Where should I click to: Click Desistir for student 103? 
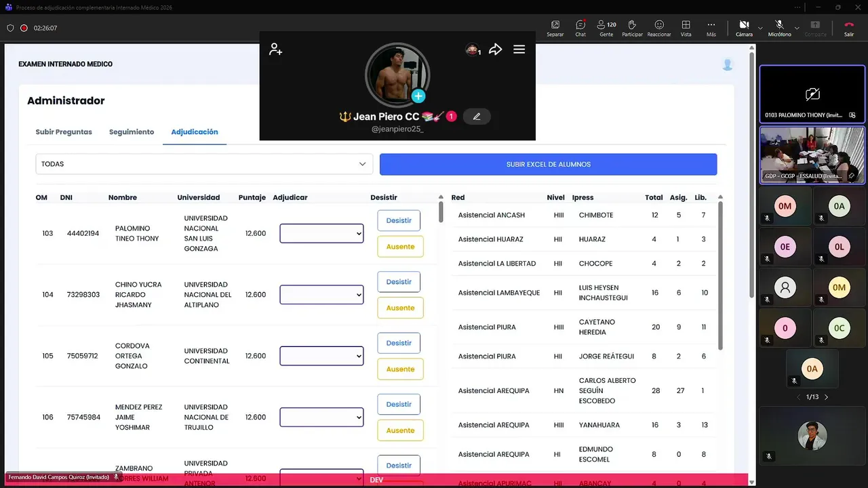399,220
